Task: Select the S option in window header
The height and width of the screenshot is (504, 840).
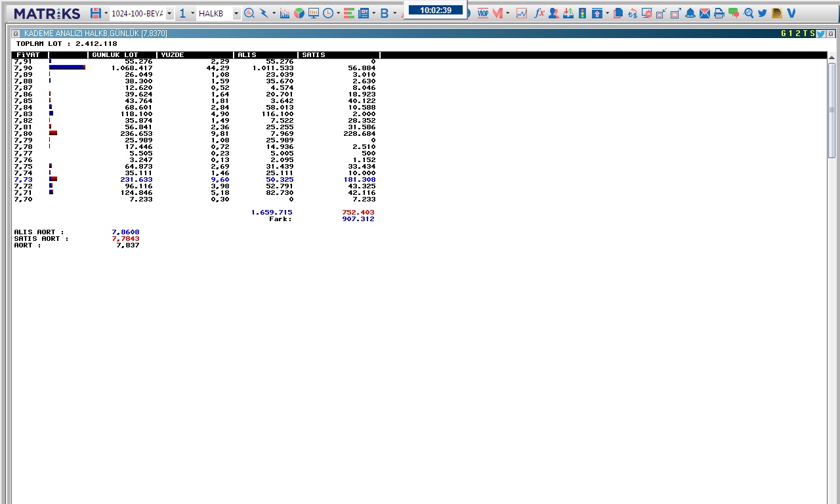Action: [812, 33]
